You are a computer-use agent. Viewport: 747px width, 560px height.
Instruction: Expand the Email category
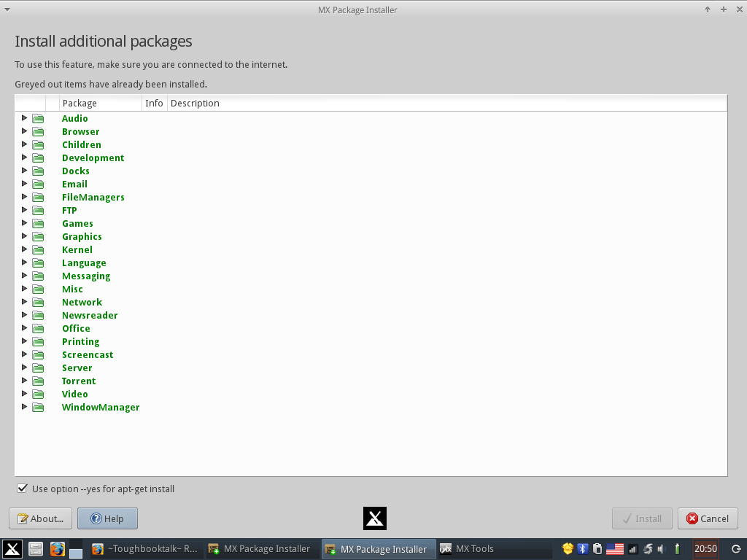pyautogui.click(x=24, y=183)
